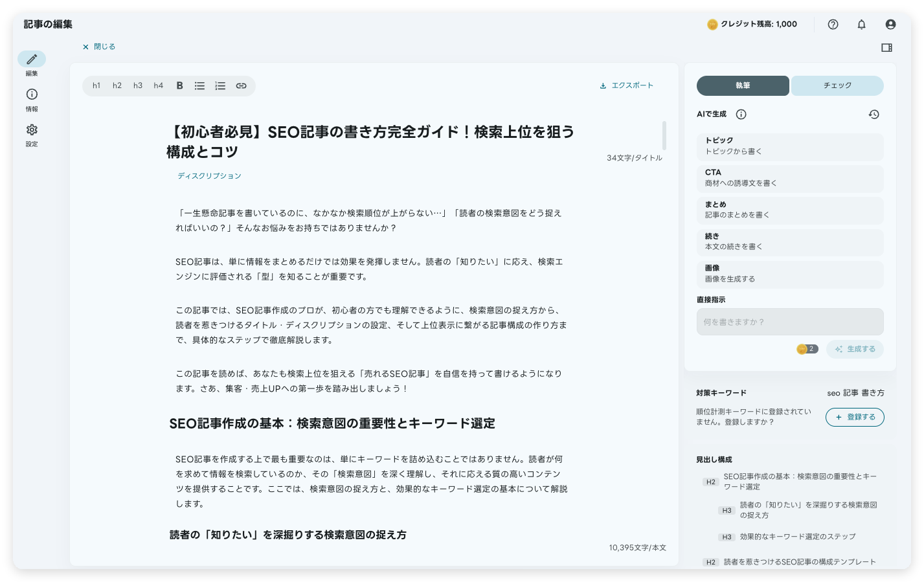The image size is (924, 582).
Task: Click the 10,395文字/本文 character count
Action: (637, 548)
